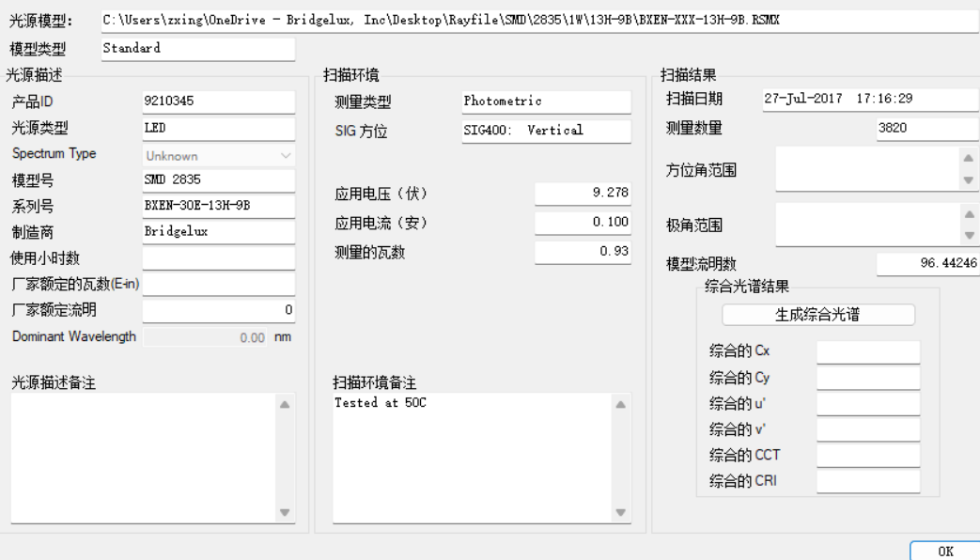Image resolution: width=980 pixels, height=560 pixels.
Task: Click the empty 使用小时数 field
Action: click(218, 258)
